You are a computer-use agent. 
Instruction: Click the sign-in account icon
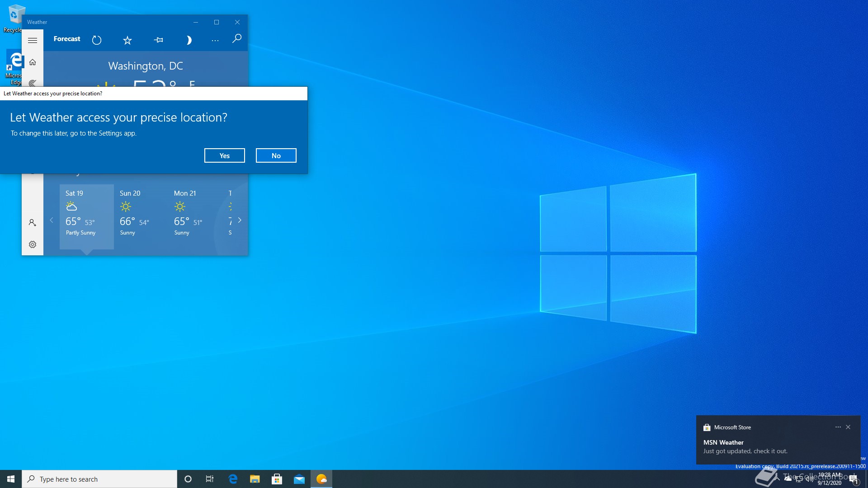[x=33, y=223]
